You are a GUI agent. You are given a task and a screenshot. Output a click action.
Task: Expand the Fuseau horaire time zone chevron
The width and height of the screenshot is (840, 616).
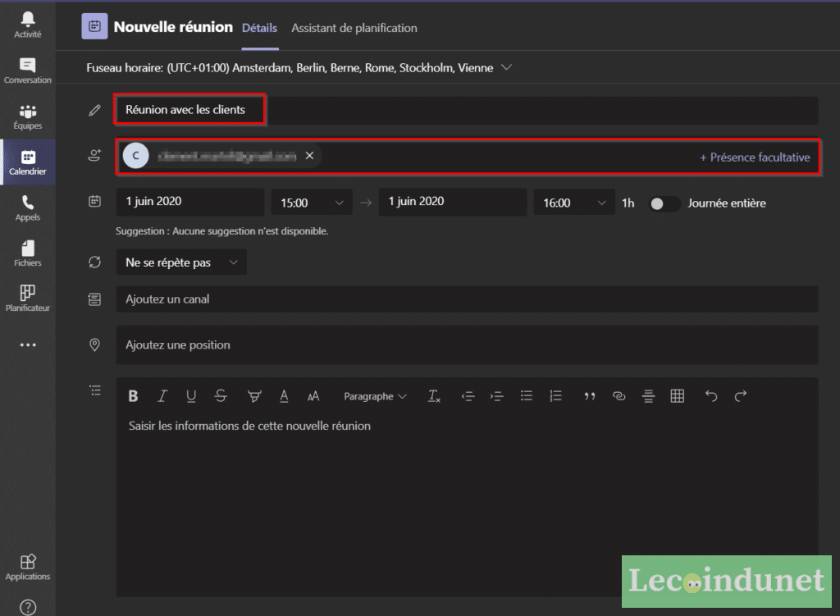point(506,67)
